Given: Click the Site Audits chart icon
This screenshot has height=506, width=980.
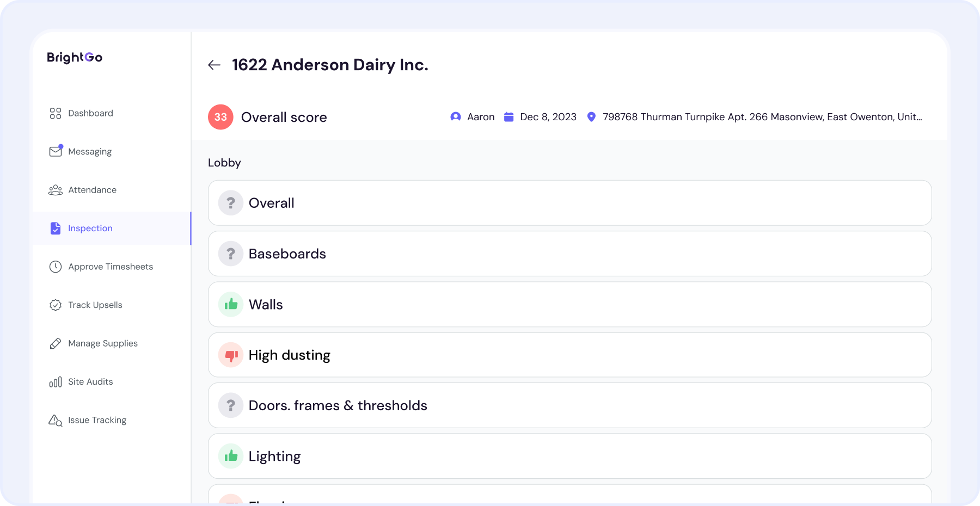Looking at the screenshot, I should [x=56, y=381].
